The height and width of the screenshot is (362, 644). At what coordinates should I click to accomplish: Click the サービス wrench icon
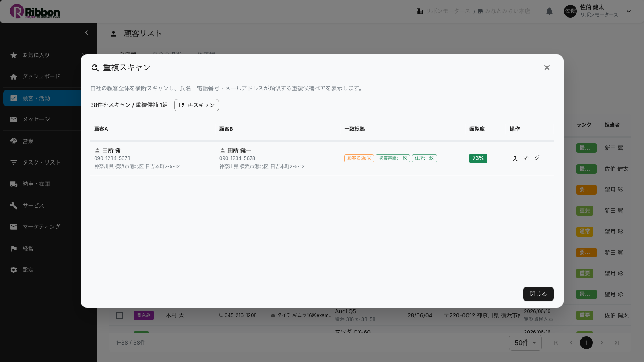[14, 206]
